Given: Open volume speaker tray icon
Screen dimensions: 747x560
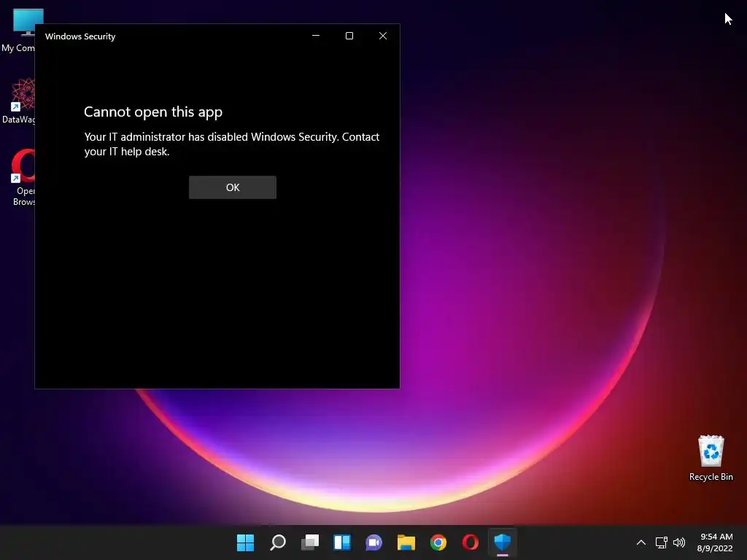Looking at the screenshot, I should tap(679, 542).
